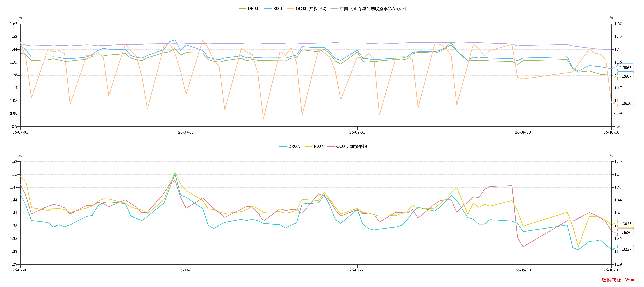Click top chart left axis value 0.9

point(14,126)
